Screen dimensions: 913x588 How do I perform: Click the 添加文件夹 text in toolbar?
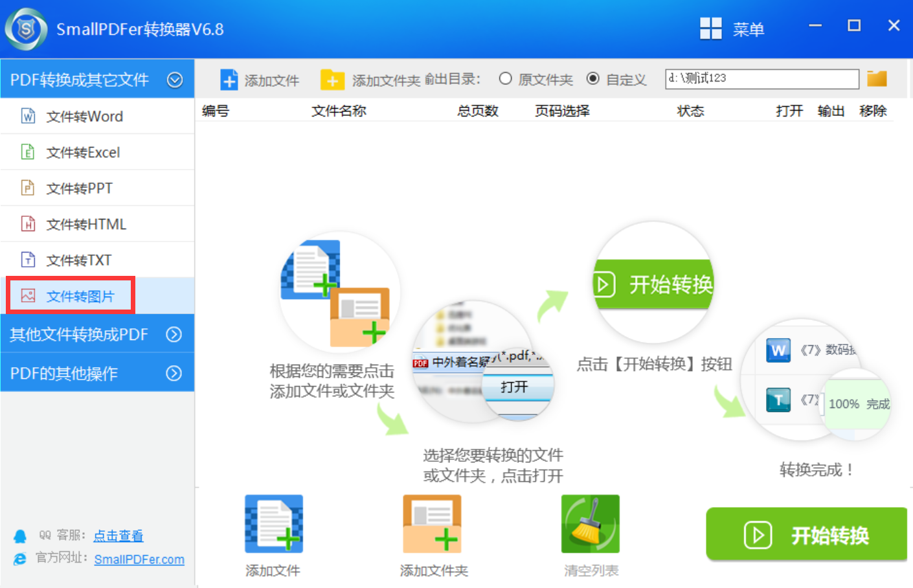tap(386, 80)
